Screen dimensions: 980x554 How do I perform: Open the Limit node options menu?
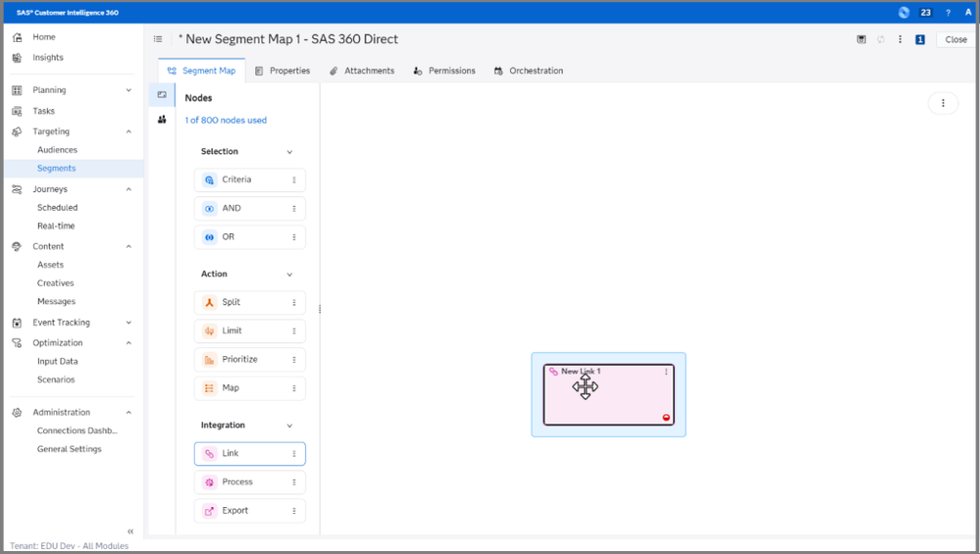click(x=293, y=331)
